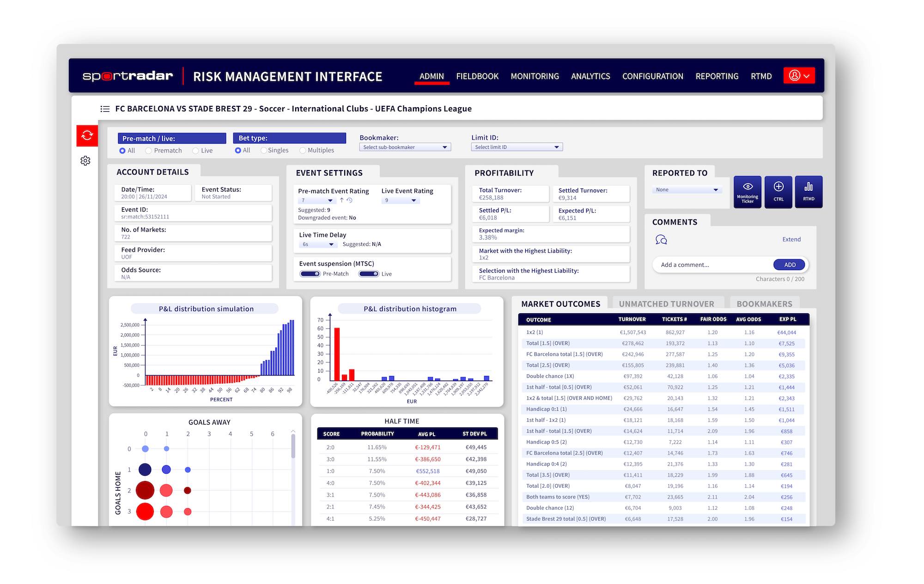Open the list menu icon beside the event title
The height and width of the screenshot is (584, 924).
point(105,109)
